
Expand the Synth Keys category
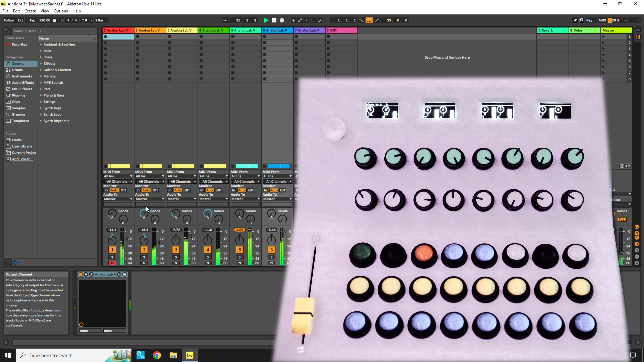click(52, 108)
